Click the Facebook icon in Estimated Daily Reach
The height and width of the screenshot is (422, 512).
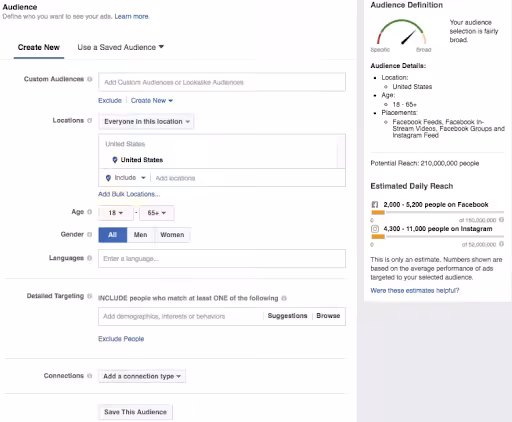click(375, 204)
